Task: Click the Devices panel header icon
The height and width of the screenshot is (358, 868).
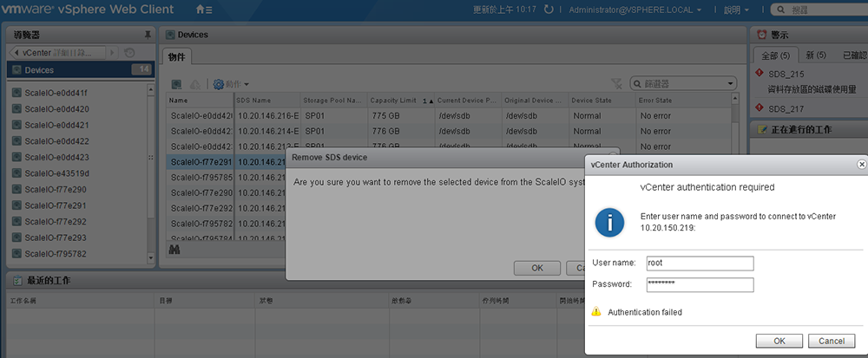Action: coord(170,35)
